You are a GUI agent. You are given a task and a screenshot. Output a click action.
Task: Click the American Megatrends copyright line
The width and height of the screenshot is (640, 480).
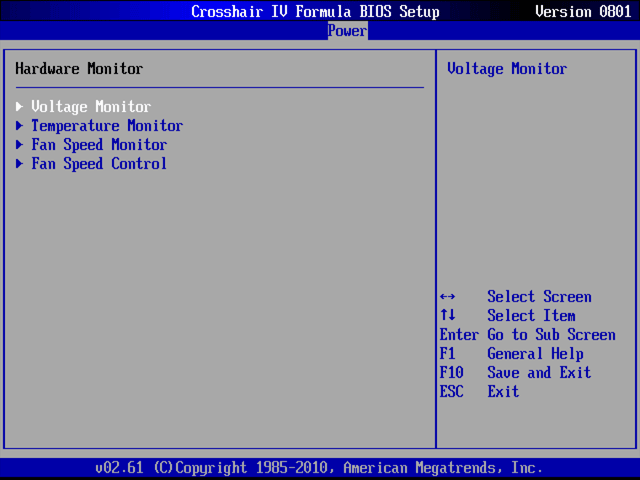[x=319, y=468]
